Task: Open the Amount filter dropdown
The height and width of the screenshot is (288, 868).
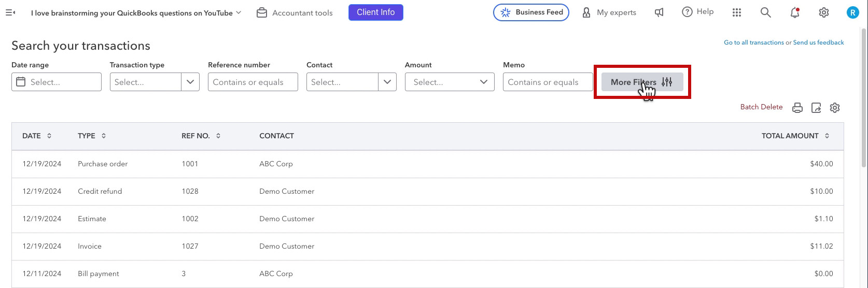Action: (x=450, y=82)
